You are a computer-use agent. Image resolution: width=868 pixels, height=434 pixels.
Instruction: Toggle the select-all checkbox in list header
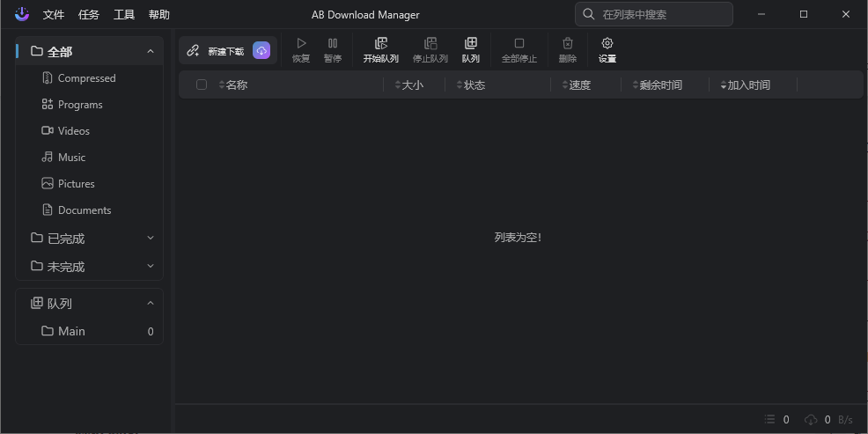pos(202,85)
